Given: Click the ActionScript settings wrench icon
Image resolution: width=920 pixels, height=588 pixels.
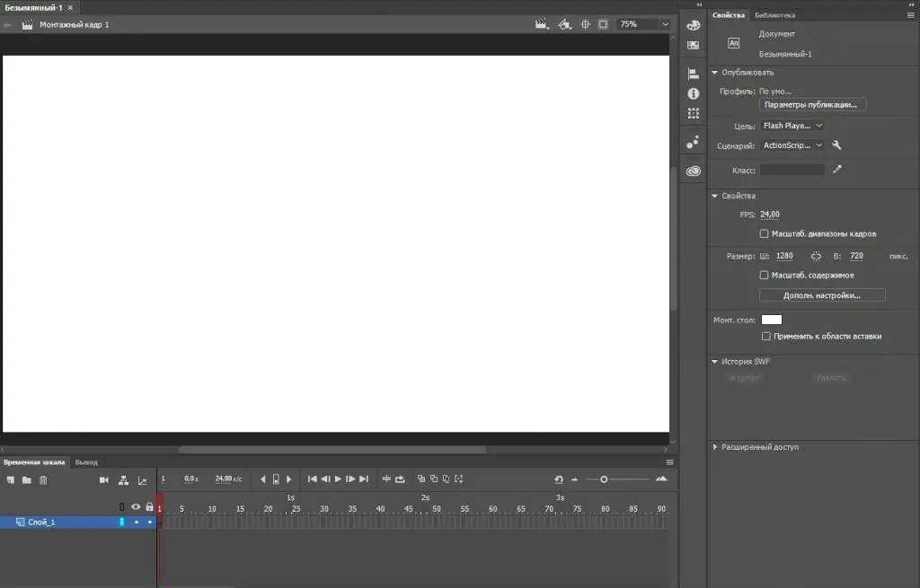Looking at the screenshot, I should pos(836,145).
